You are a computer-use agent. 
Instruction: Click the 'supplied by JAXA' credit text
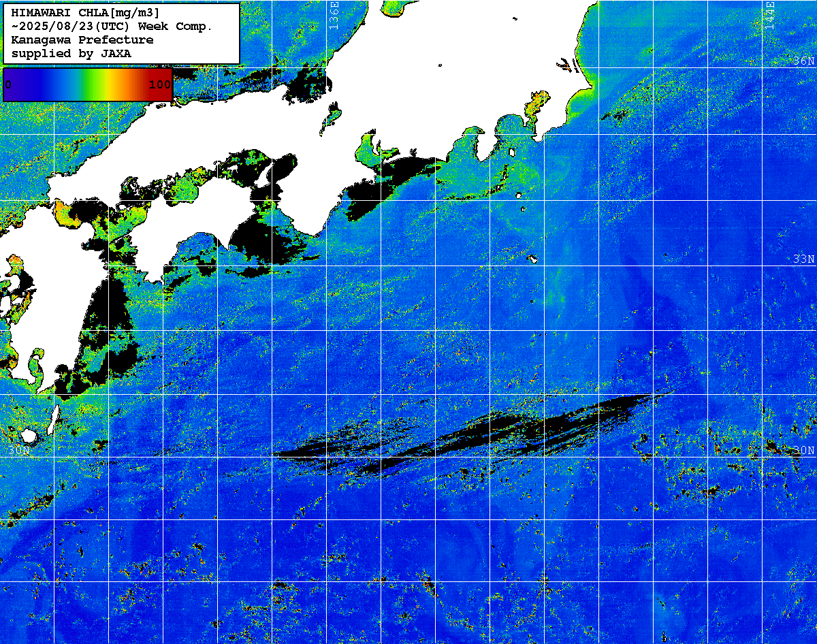coord(71,53)
